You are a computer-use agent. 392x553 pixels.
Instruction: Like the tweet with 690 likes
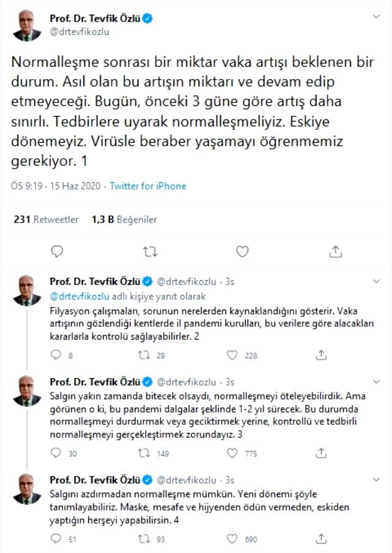click(x=232, y=538)
